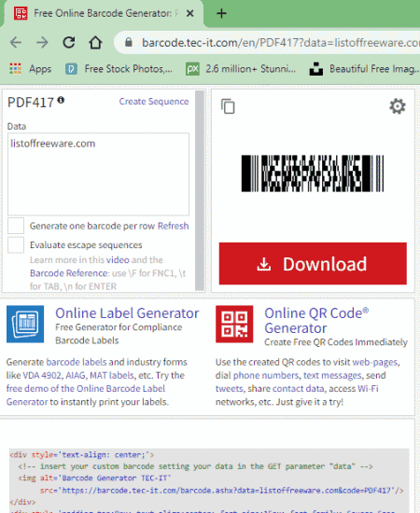Open the free demo of Online Barcode Label Generator link

(x=86, y=395)
